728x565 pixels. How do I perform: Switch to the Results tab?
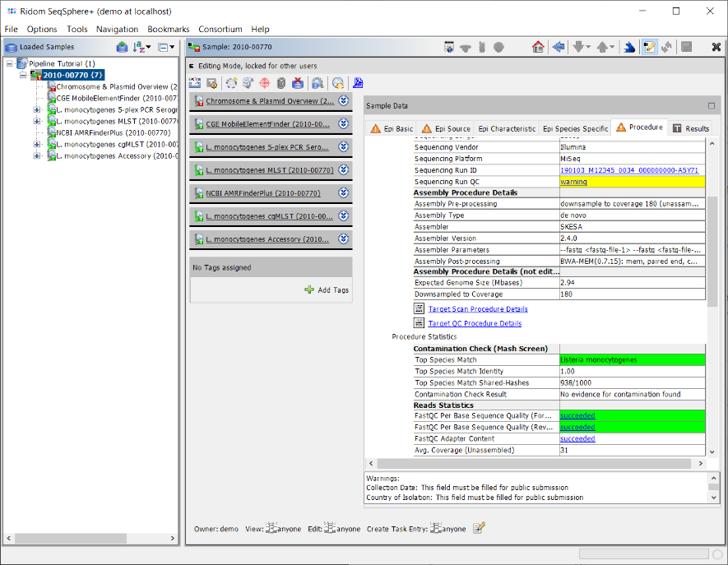point(691,128)
